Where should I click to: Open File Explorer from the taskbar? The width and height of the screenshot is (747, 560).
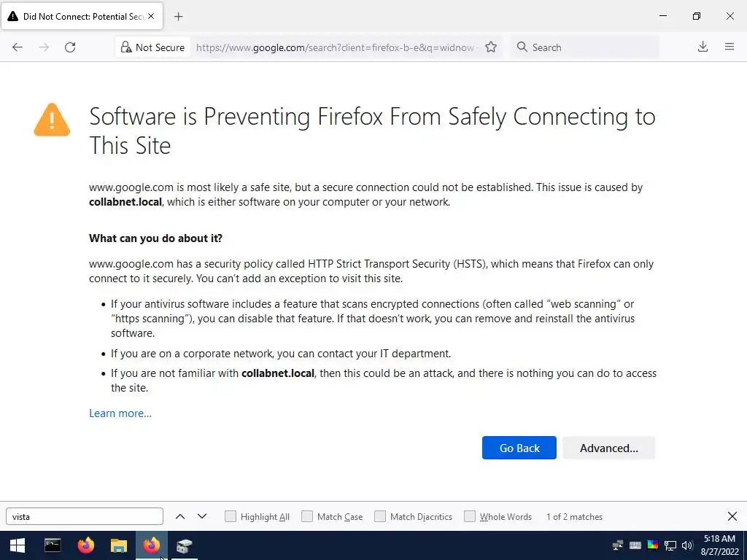click(x=118, y=545)
